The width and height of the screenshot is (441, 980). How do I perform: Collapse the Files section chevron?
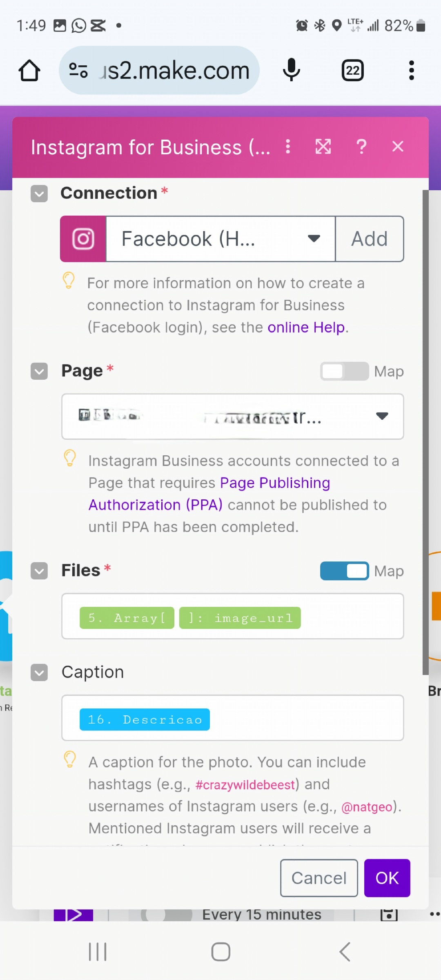click(x=39, y=571)
